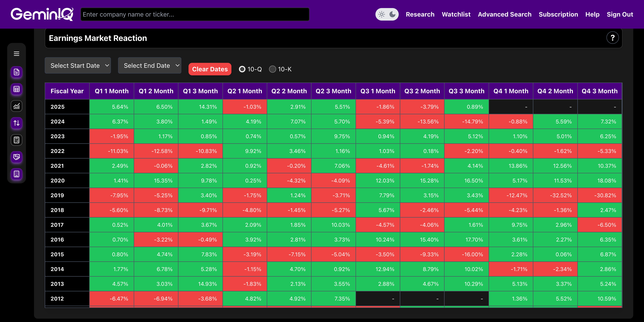Select the 10-K radio button

(272, 69)
